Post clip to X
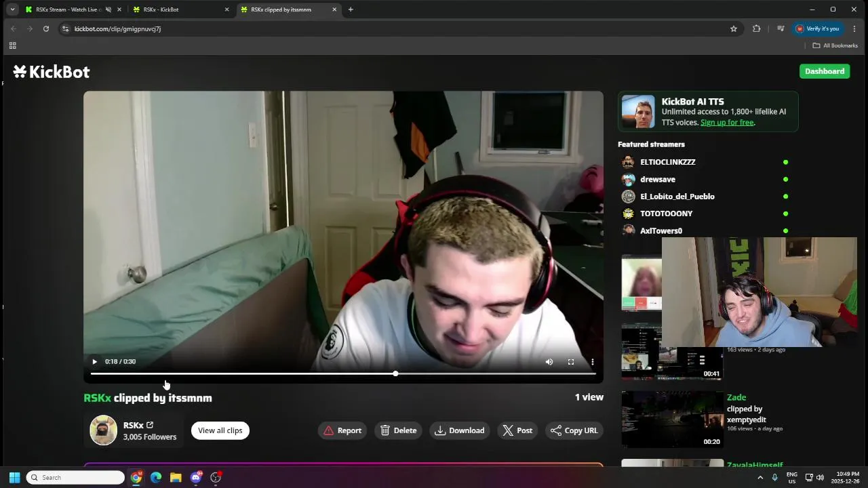 [x=517, y=430]
